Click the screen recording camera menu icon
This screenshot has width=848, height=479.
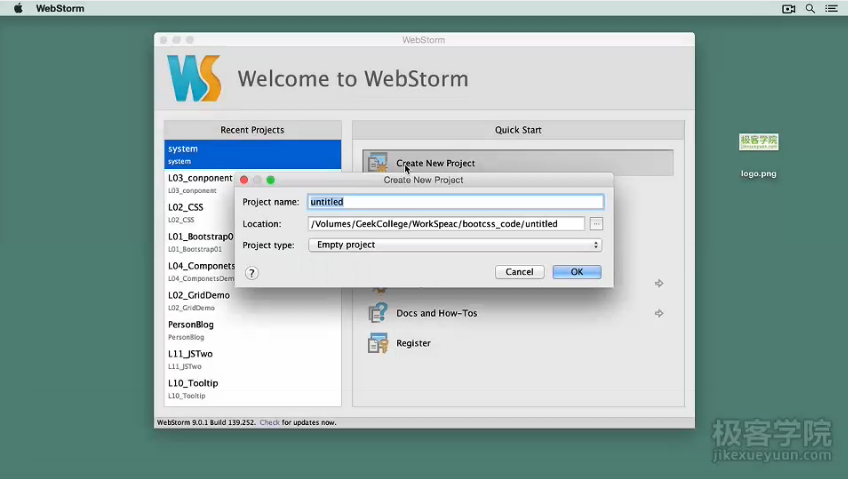tap(789, 8)
